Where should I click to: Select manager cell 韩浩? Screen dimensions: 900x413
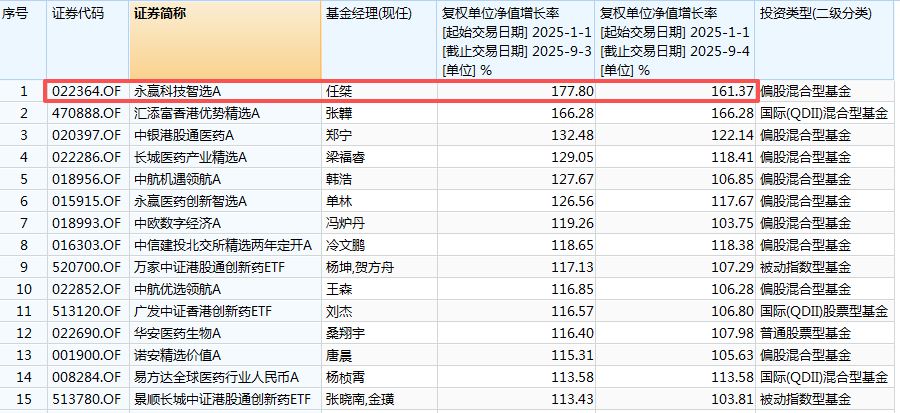(x=338, y=179)
